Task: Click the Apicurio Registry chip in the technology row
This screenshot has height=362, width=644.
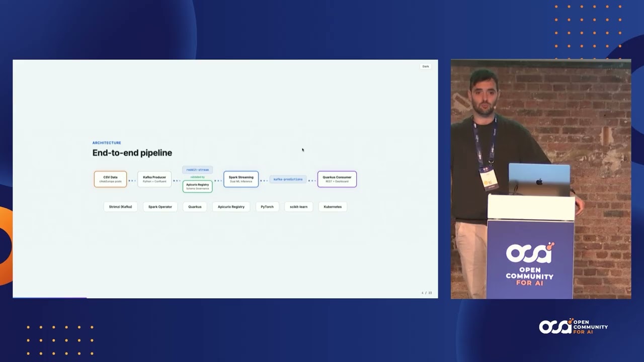Action: (231, 207)
